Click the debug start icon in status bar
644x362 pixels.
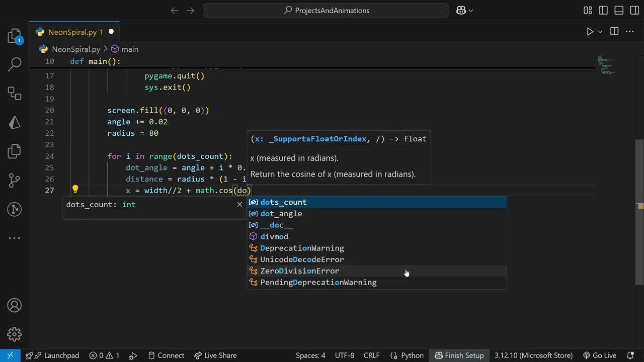click(x=133, y=355)
